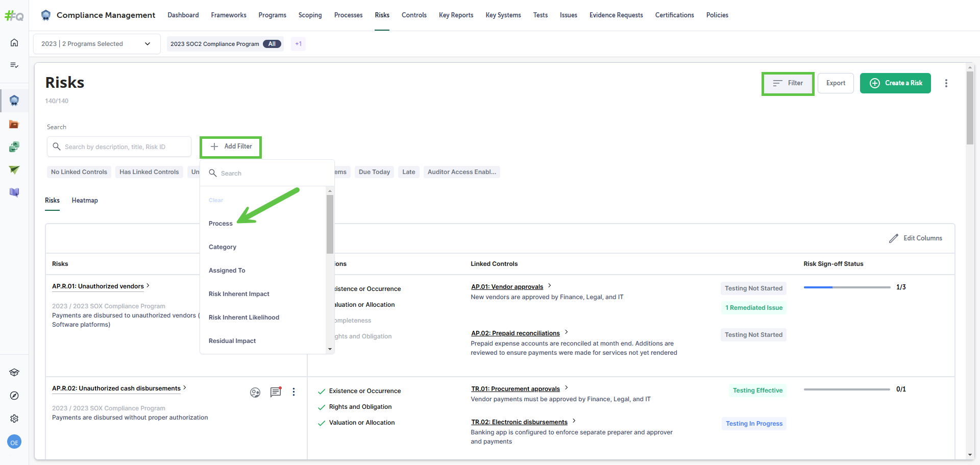The width and height of the screenshot is (980, 465).
Task: Select Risk Inherent Likelihood filter option
Action: 244,317
